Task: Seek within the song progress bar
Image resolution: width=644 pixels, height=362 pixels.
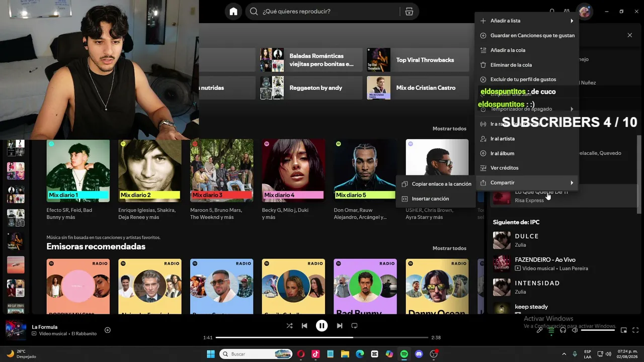Action: click(x=322, y=337)
